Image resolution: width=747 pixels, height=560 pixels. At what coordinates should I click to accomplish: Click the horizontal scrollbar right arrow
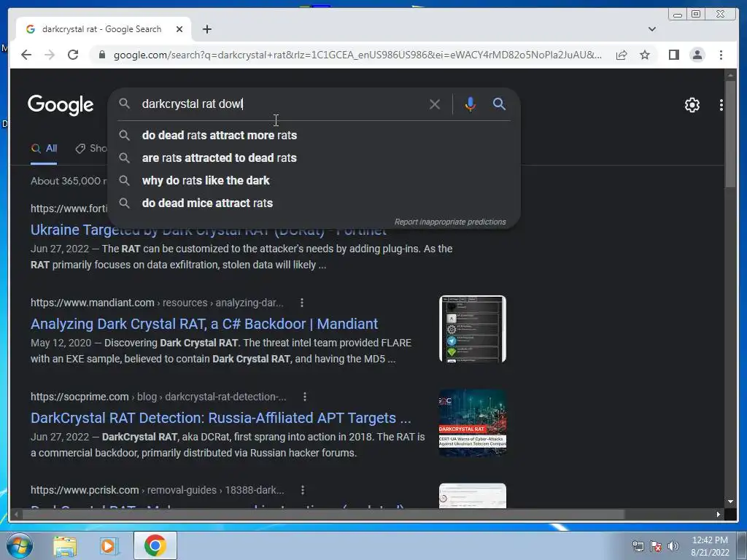point(719,514)
